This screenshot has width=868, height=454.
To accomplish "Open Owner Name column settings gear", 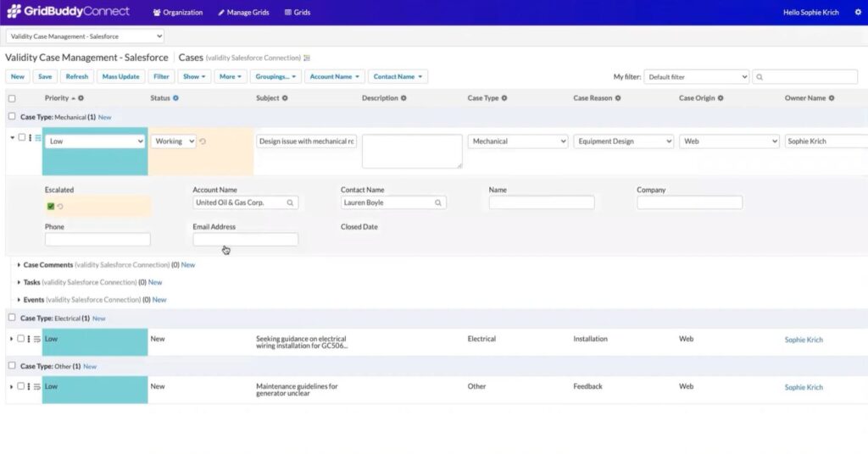I will 832,98.
